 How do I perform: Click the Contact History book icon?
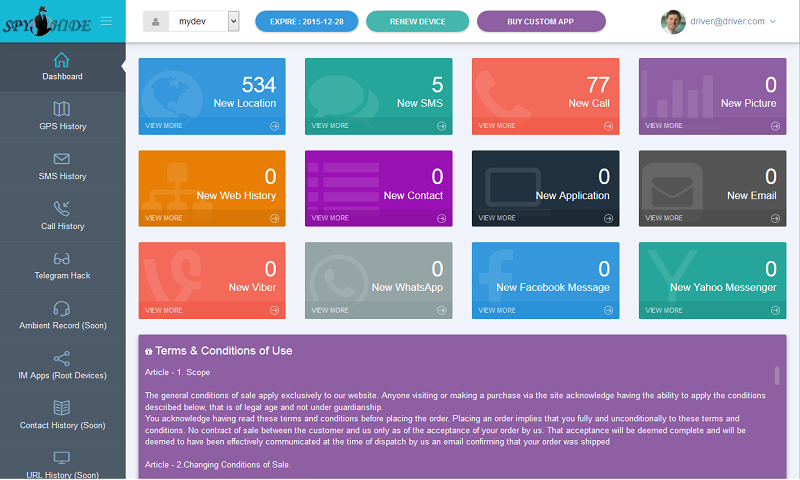coord(62,408)
